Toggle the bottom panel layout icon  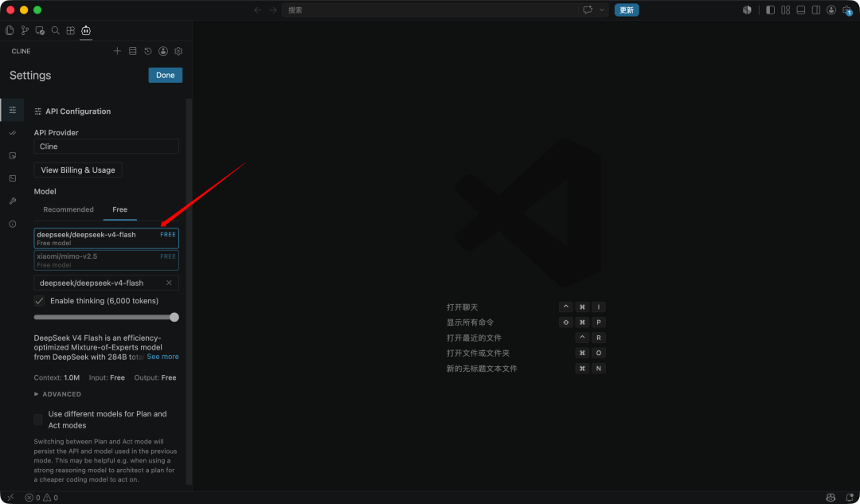coord(801,10)
